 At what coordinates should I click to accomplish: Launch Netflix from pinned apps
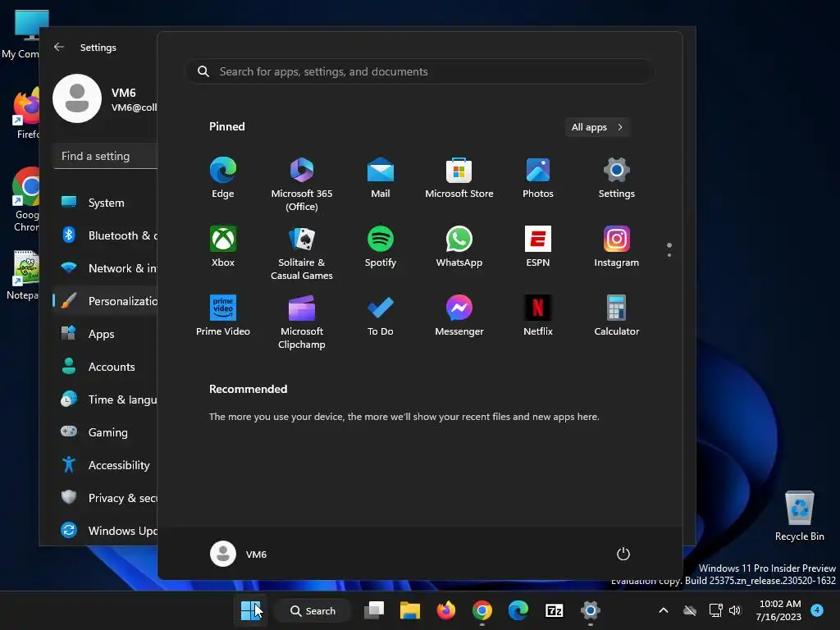point(538,316)
